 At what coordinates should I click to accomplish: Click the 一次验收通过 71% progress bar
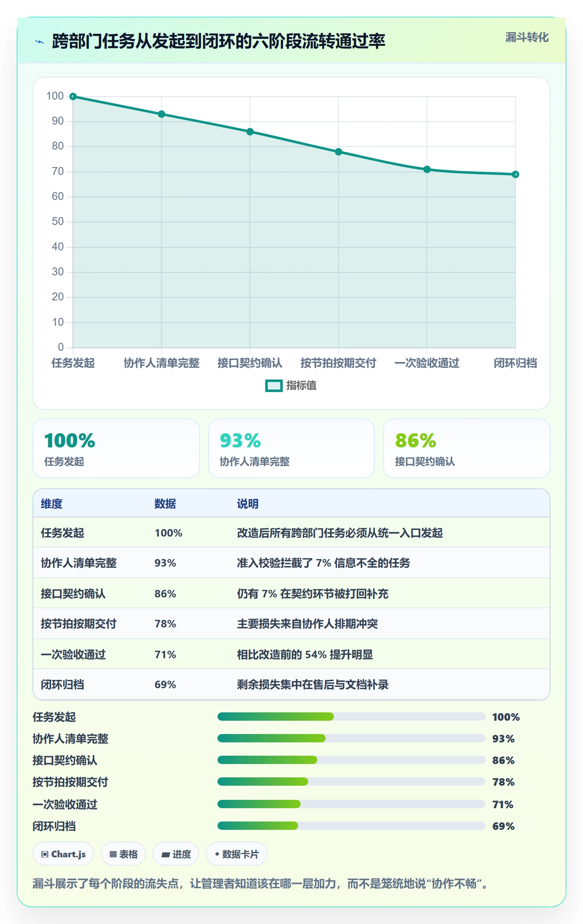351,804
